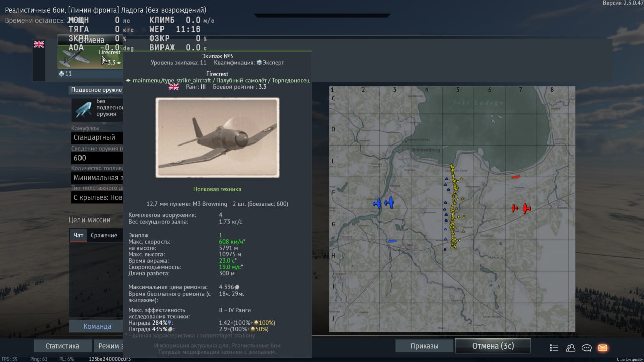This screenshot has height=362, width=644.
Task: Switch to the Сражение tab
Action: coord(104,235)
